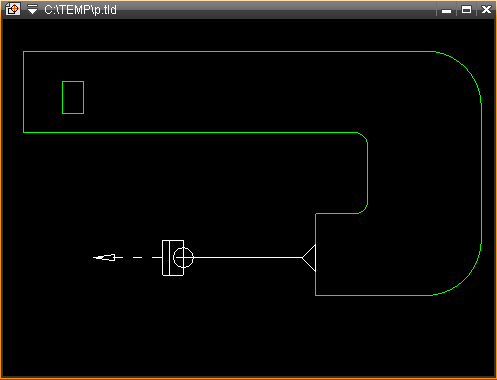Click the C:\TEMP\p.tld window title

point(80,10)
